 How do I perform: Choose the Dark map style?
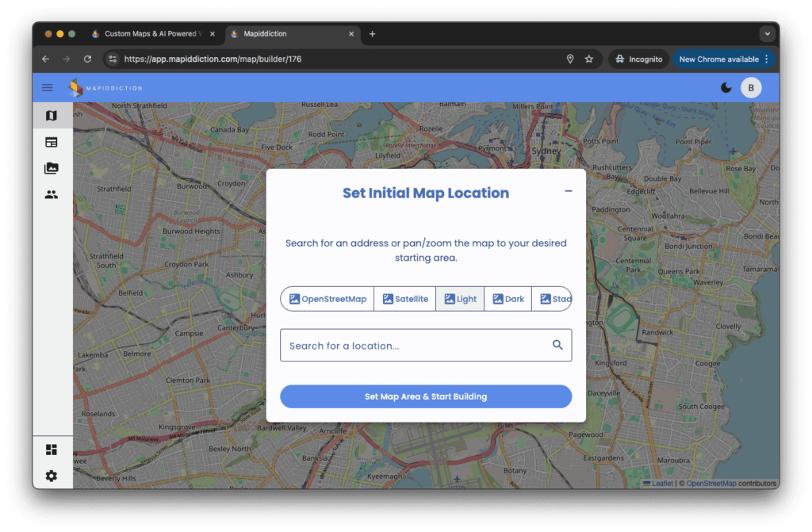(507, 299)
